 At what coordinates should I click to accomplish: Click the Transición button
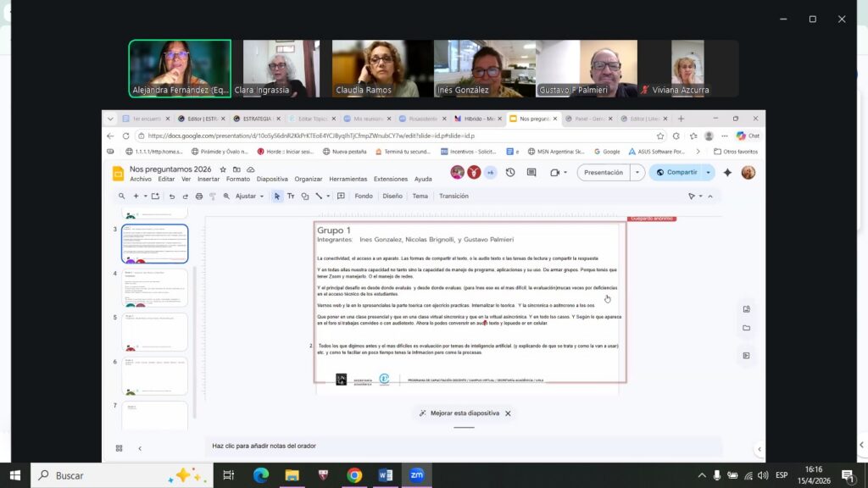(453, 196)
